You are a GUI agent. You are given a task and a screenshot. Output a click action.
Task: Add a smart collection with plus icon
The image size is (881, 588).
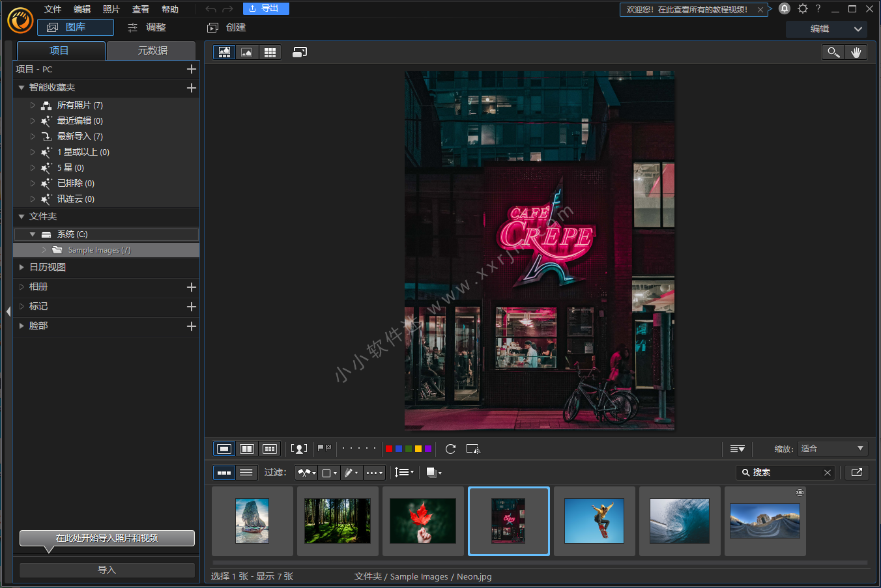192,88
